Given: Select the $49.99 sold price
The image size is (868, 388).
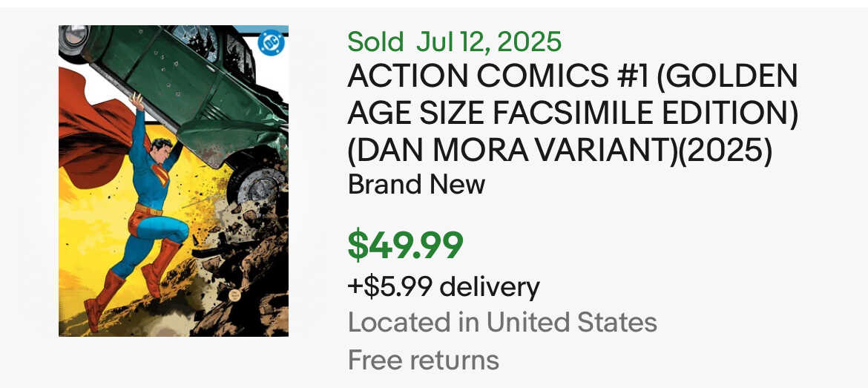Looking at the screenshot, I should tap(405, 246).
